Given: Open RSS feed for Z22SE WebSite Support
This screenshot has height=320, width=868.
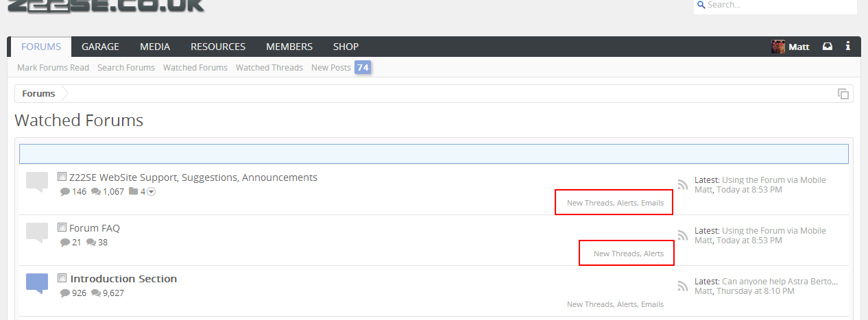Looking at the screenshot, I should (682, 184).
